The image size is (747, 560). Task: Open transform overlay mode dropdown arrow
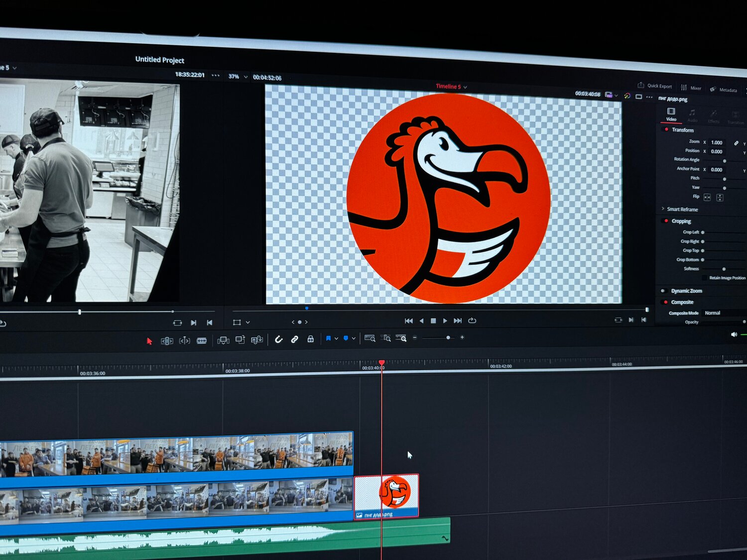coord(248,323)
